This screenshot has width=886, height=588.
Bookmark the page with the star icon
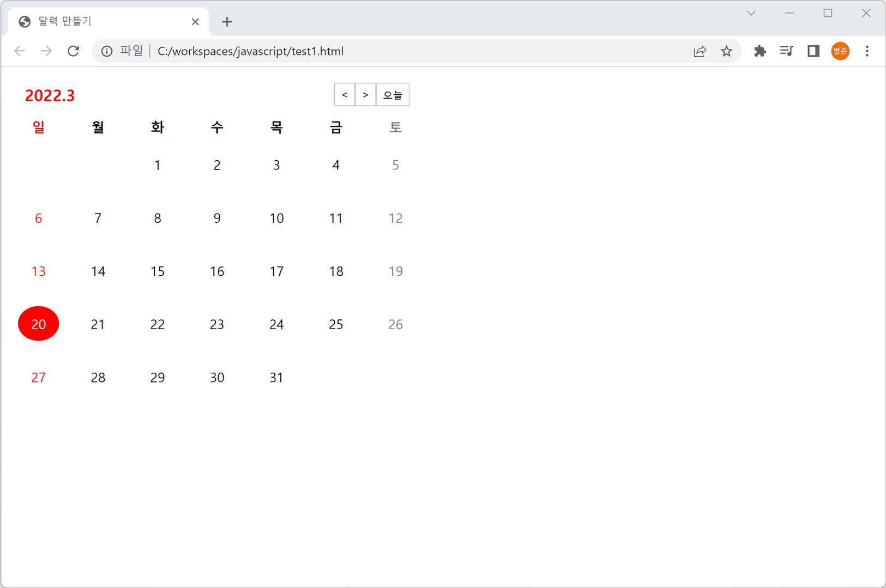pos(726,51)
